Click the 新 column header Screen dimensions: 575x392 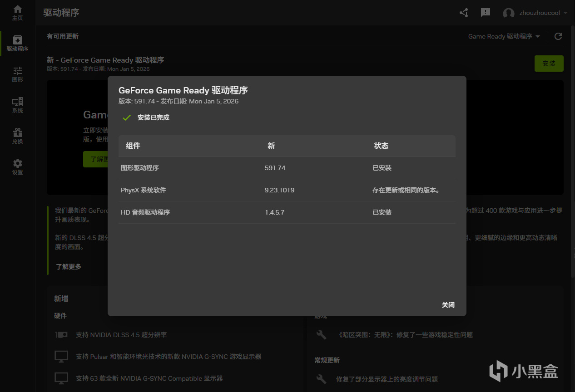coord(271,146)
